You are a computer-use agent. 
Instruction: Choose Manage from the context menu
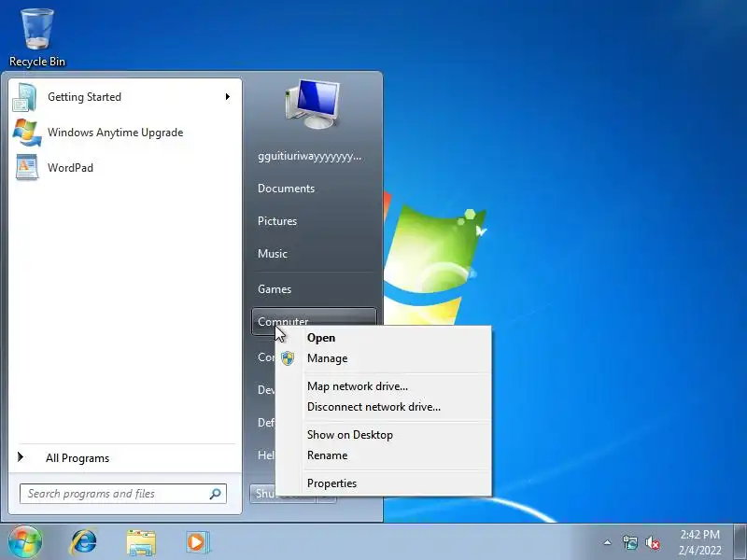coord(383,358)
